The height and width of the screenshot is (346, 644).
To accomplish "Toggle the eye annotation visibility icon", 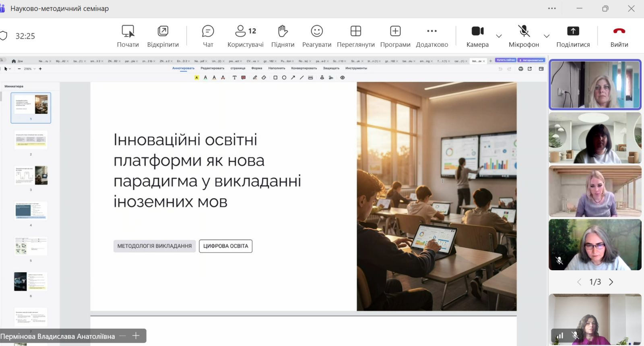I will point(343,78).
